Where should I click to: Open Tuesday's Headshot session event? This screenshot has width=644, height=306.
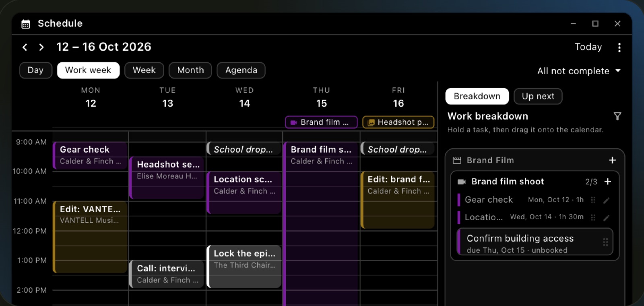coord(167,178)
